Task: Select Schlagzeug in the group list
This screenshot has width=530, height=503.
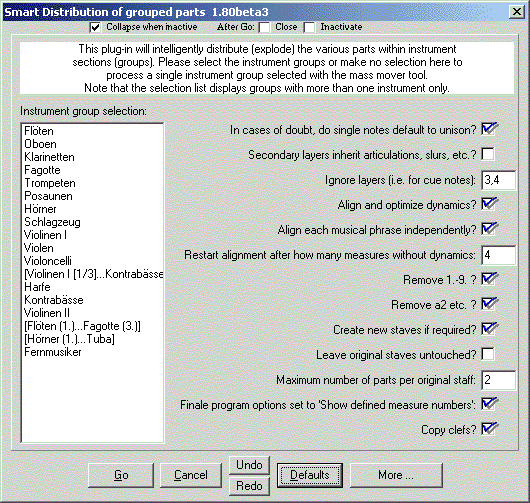Action: click(x=52, y=222)
